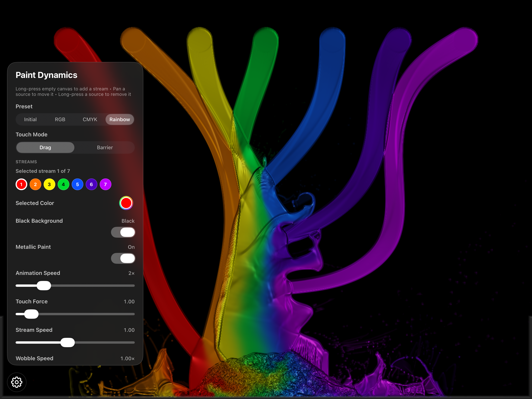The width and height of the screenshot is (532, 399).
Task: Switch touch mode to Barrier
Action: pos(105,147)
